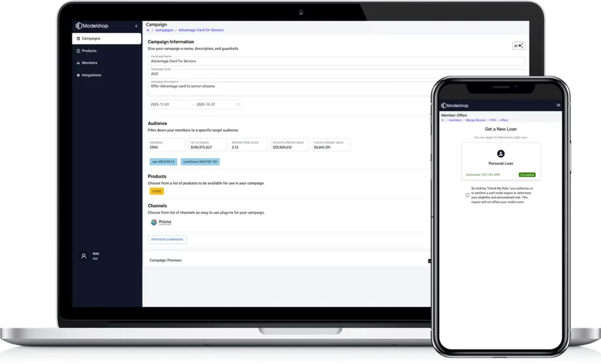This screenshot has height=364, width=601.
Task: Click the calendar icon in the date range field
Action: (x=238, y=104)
